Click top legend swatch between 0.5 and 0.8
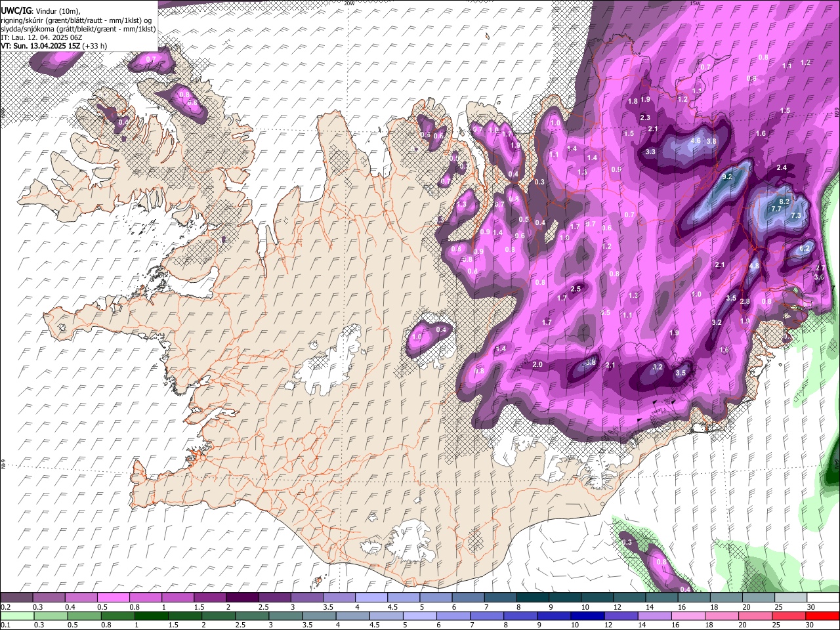Screen dimensions: 840x630 pos(114,597)
